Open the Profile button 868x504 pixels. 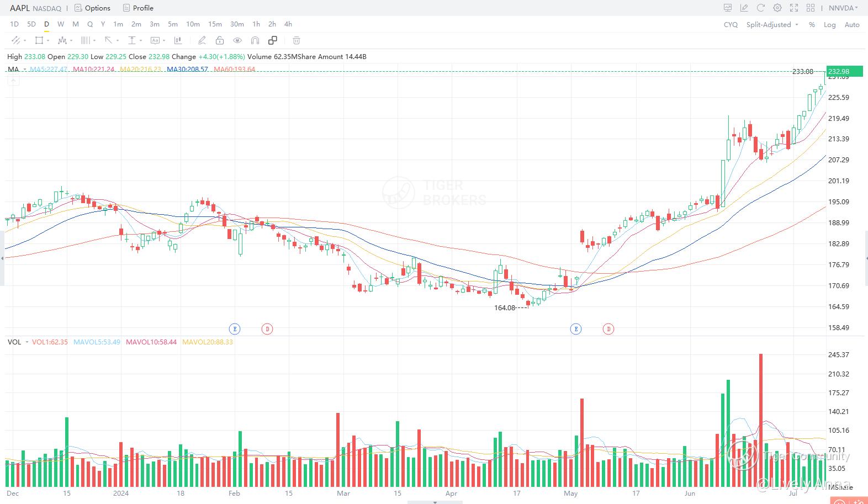138,8
